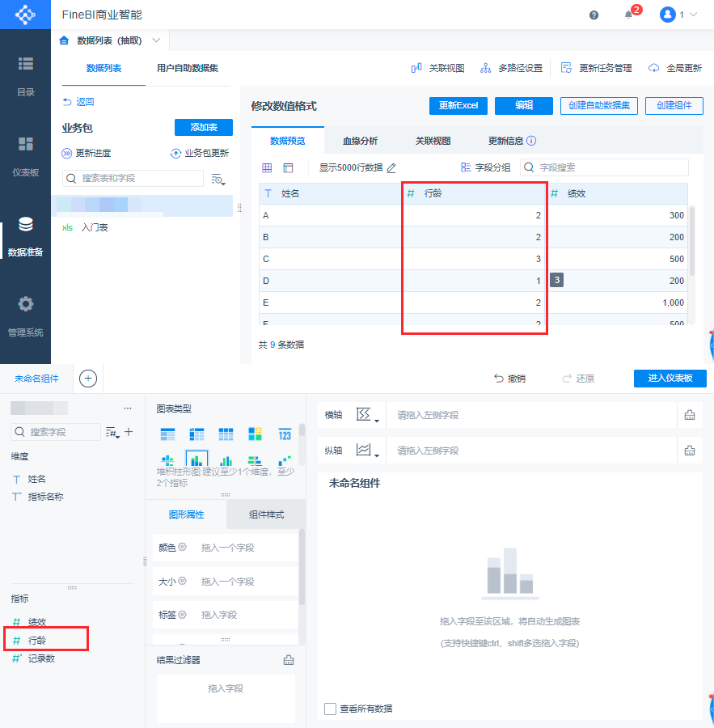Click the 字段分组 toggle button
Screen dimensions: 714x728
point(485,167)
